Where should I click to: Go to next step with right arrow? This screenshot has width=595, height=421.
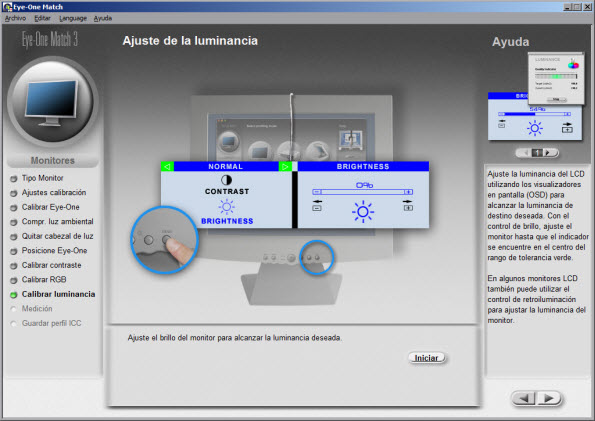point(549,398)
